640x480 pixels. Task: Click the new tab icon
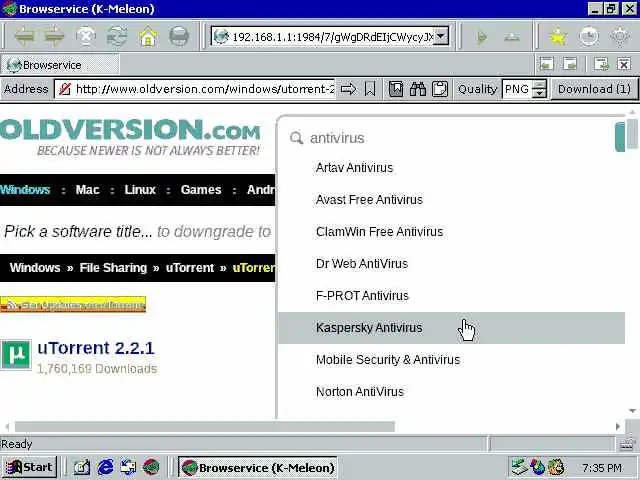tap(601, 64)
